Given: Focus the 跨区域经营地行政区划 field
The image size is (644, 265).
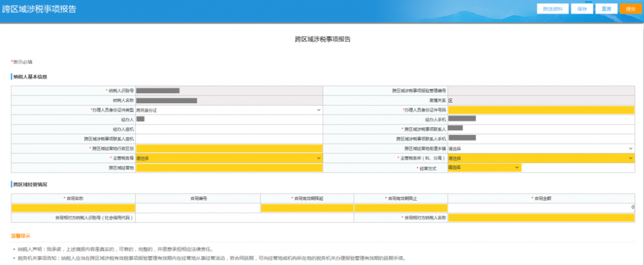Looking at the screenshot, I should coord(228,148).
